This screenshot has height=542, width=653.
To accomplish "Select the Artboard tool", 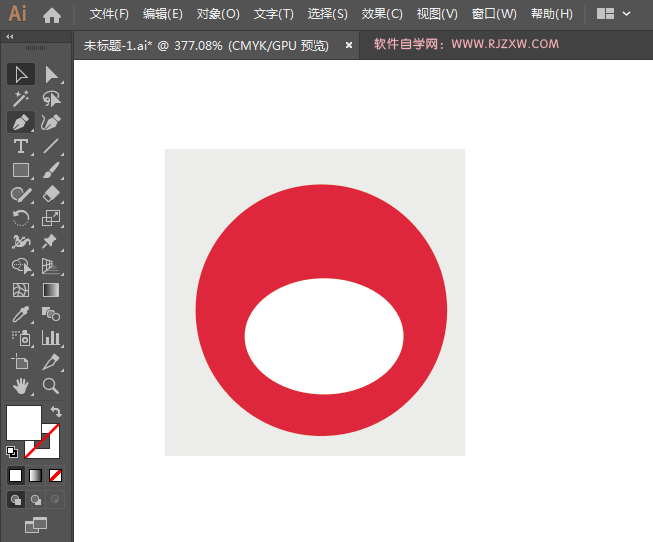I will 21,362.
